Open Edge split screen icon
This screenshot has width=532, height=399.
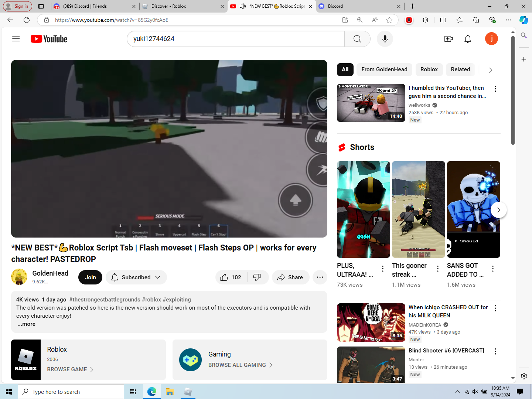(x=443, y=20)
